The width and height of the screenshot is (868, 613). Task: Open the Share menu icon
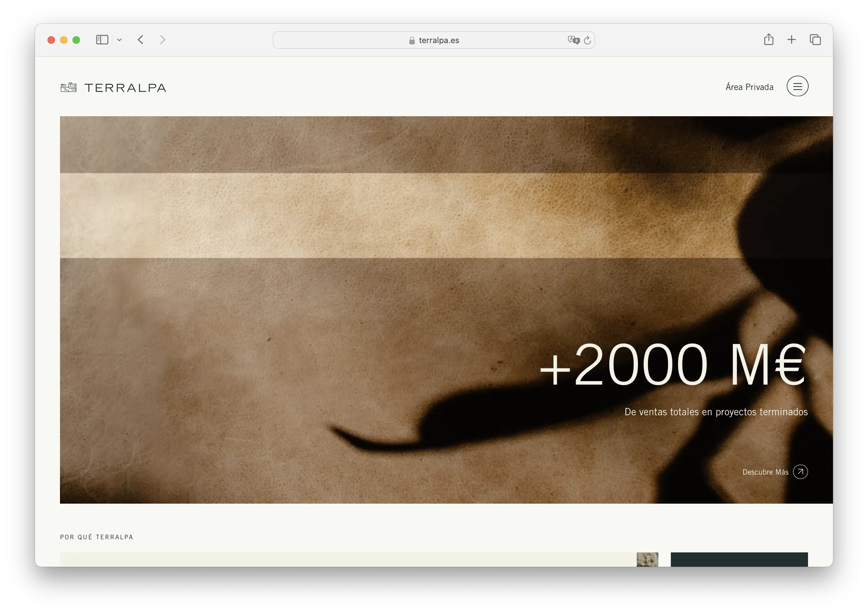pyautogui.click(x=769, y=39)
